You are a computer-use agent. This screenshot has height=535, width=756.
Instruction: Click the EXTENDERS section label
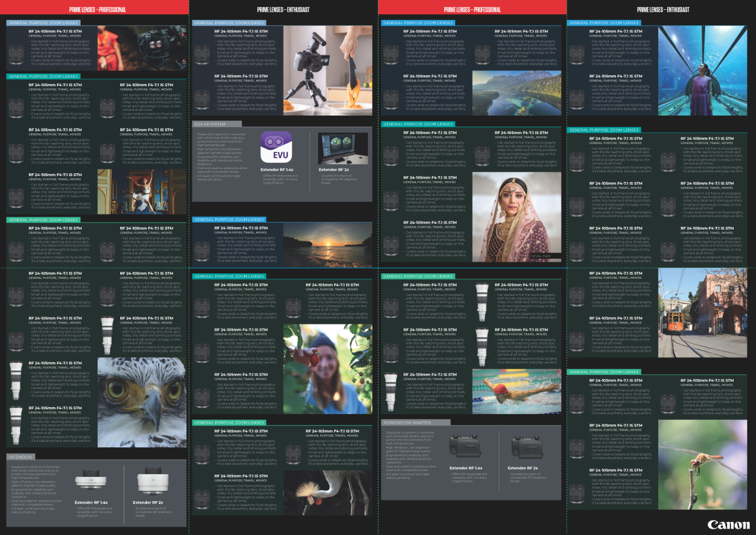click(x=21, y=457)
